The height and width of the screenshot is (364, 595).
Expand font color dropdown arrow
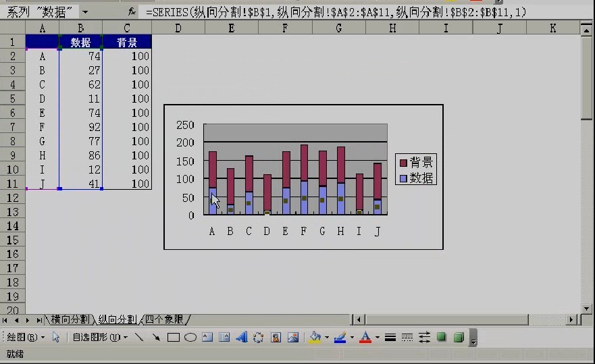point(377,337)
